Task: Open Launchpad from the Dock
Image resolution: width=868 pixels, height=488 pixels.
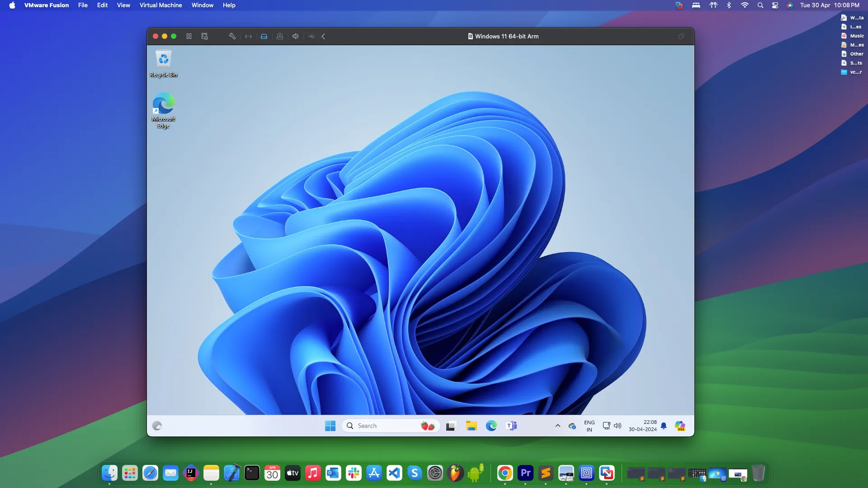Action: tap(130, 473)
